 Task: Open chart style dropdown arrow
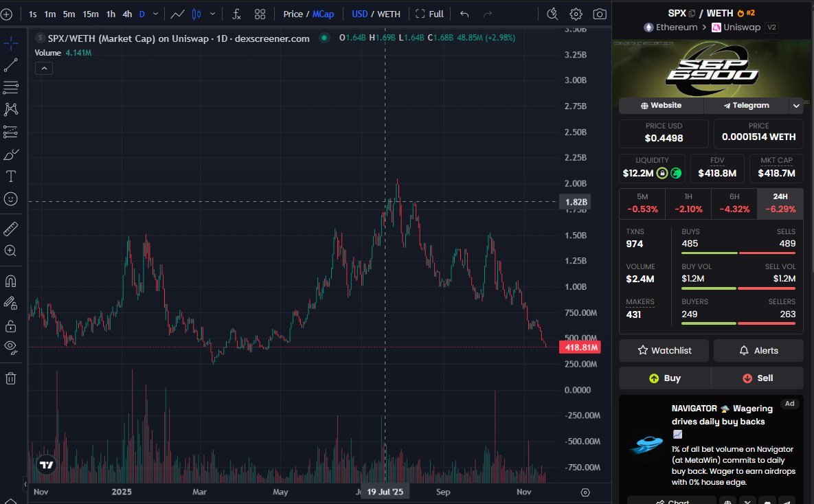click(212, 14)
